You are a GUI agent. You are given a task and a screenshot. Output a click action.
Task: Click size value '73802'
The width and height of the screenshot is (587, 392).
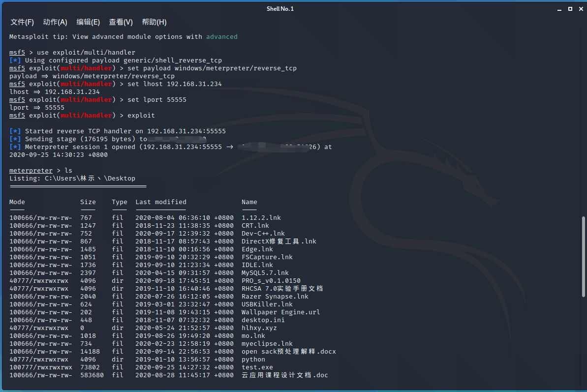[90, 366]
